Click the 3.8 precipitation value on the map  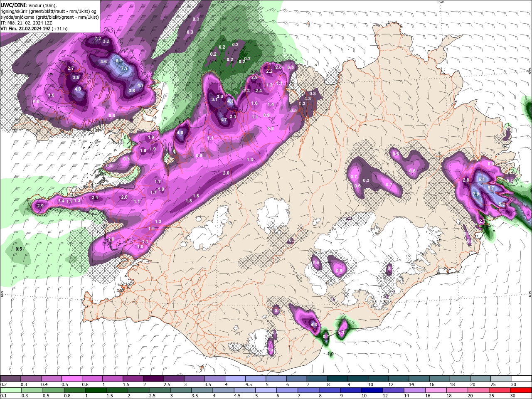132,91
